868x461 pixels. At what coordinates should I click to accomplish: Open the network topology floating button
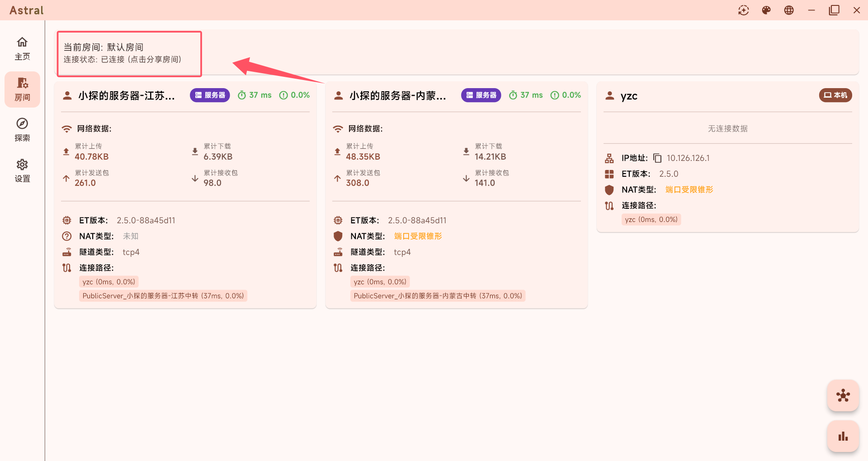(x=843, y=395)
